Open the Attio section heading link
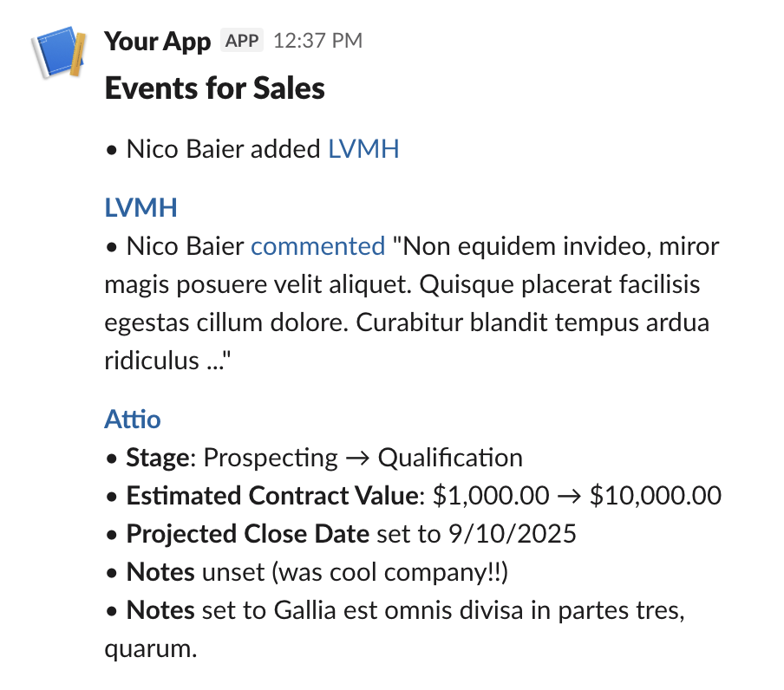Image resolution: width=784 pixels, height=690 pixels. click(x=133, y=420)
